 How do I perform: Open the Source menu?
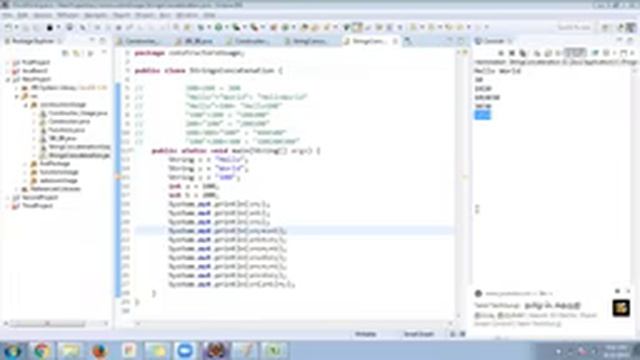click(x=42, y=15)
